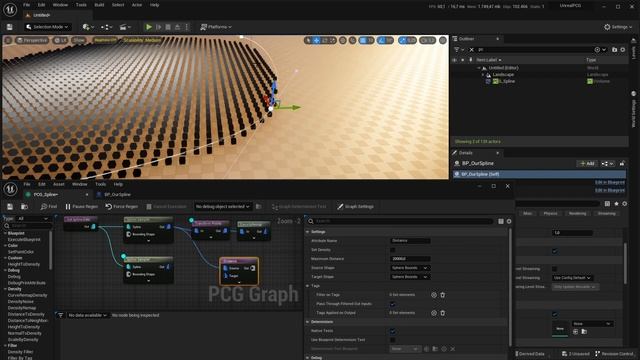Collapse the Determinism section
This screenshot has height=360, width=640.
(x=308, y=322)
